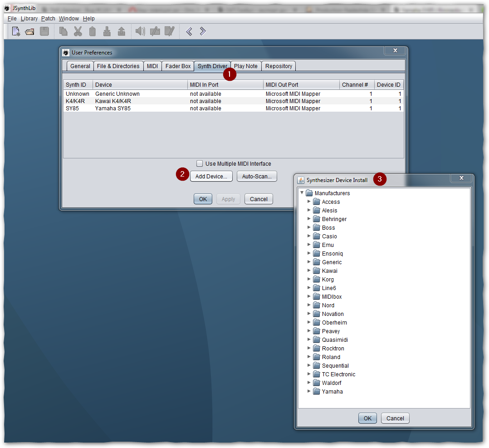Click the Previous left-chevron toolbar icon
489x448 pixels.
189,31
